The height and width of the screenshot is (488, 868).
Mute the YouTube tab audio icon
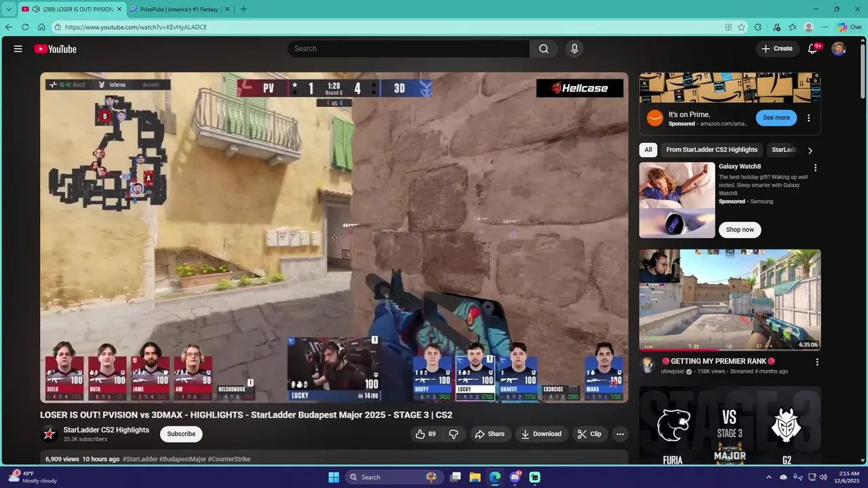coord(35,9)
